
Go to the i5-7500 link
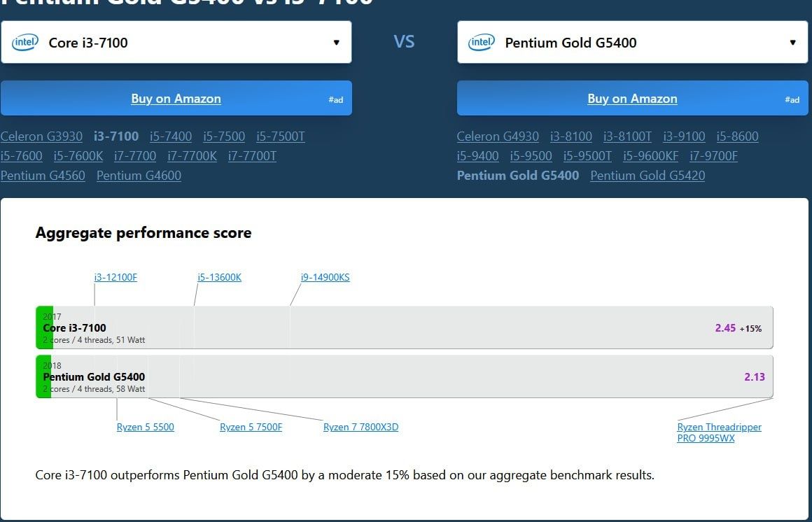click(224, 136)
